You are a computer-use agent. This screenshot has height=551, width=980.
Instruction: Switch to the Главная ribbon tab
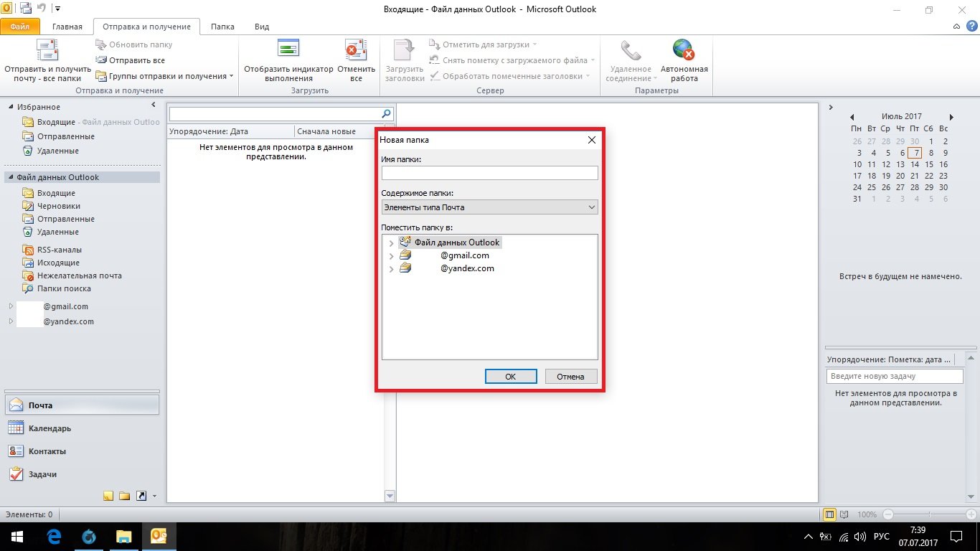pyautogui.click(x=67, y=27)
